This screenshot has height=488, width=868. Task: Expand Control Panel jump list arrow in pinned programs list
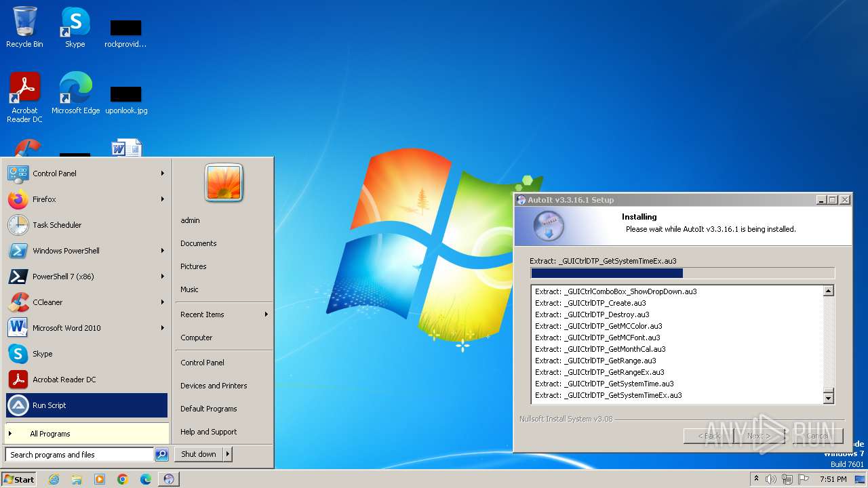click(x=163, y=174)
